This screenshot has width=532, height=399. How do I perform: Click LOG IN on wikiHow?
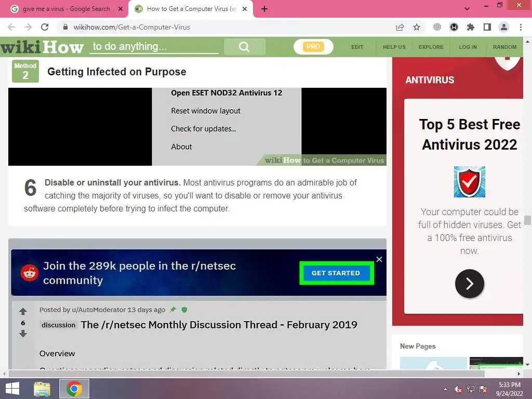468,47
